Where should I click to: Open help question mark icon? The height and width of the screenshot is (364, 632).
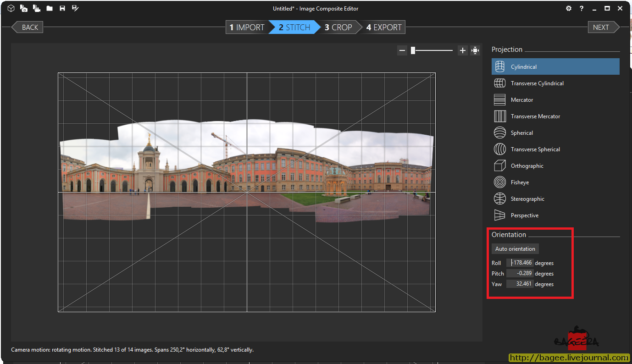[582, 8]
